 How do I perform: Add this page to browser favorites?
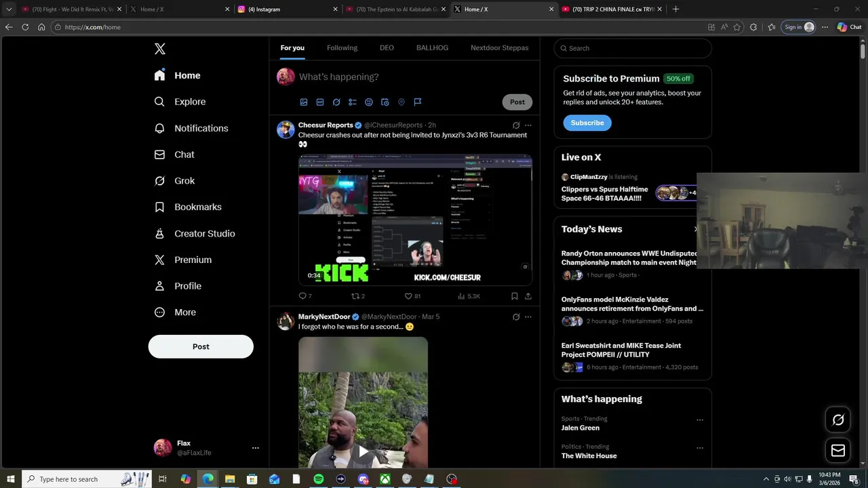[x=737, y=27]
